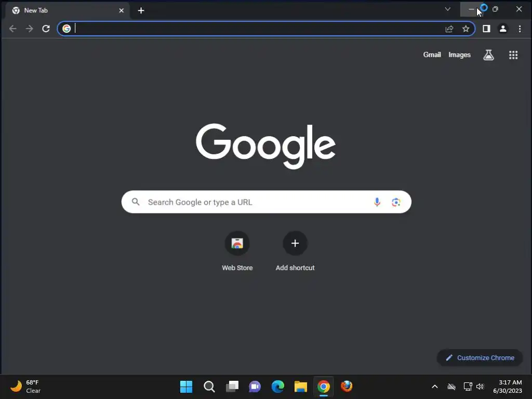The image size is (532, 399).
Task: Open the Windows Start menu
Action: point(187,387)
